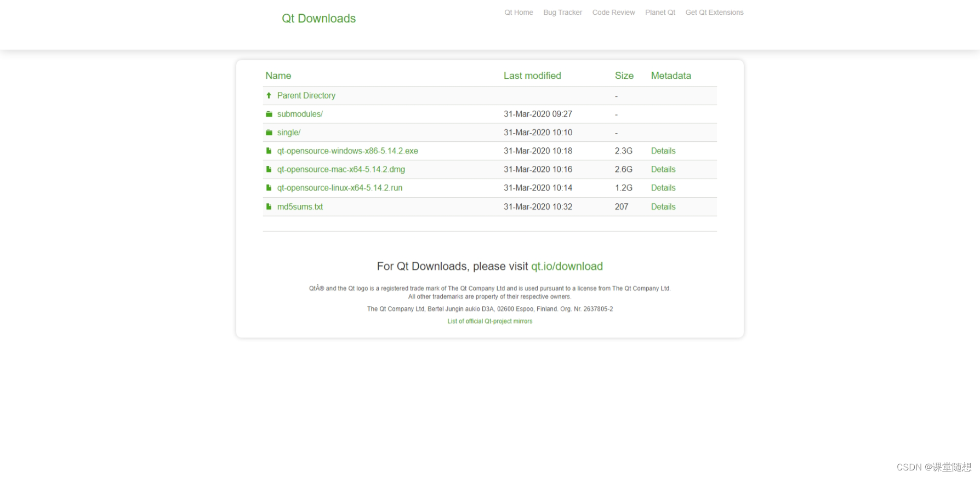Open List of official Qt-project mirrors

tap(489, 321)
